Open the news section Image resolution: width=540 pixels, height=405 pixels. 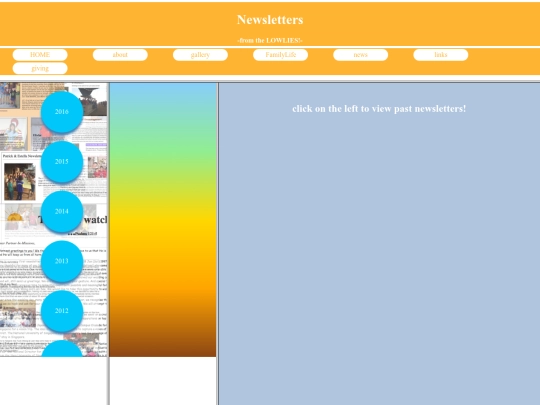[x=361, y=55]
